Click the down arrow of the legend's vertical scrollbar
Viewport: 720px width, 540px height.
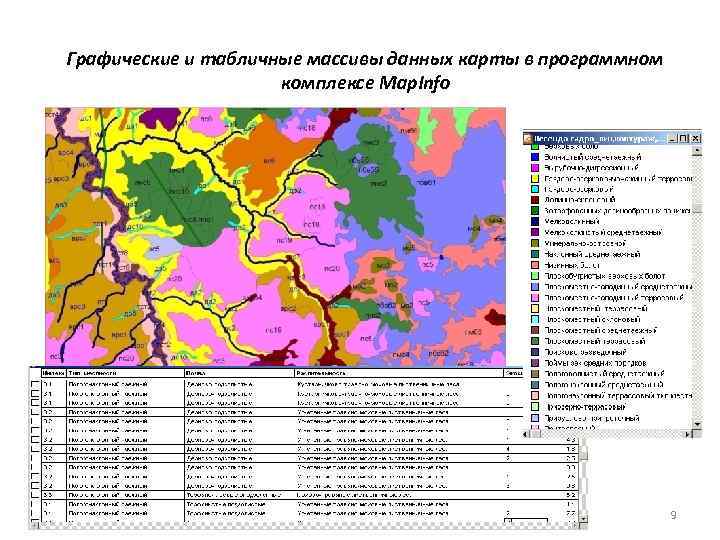click(697, 424)
